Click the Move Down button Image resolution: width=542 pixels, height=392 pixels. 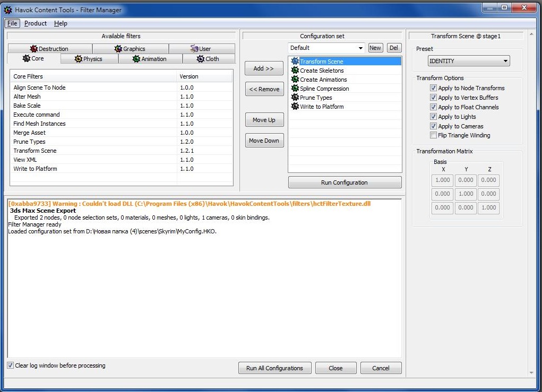[264, 141]
